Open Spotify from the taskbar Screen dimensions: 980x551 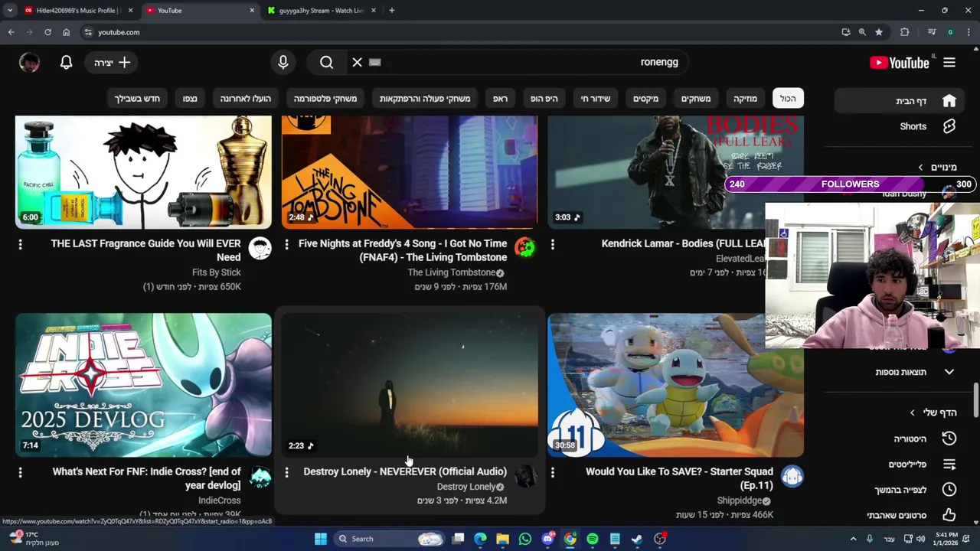click(593, 539)
